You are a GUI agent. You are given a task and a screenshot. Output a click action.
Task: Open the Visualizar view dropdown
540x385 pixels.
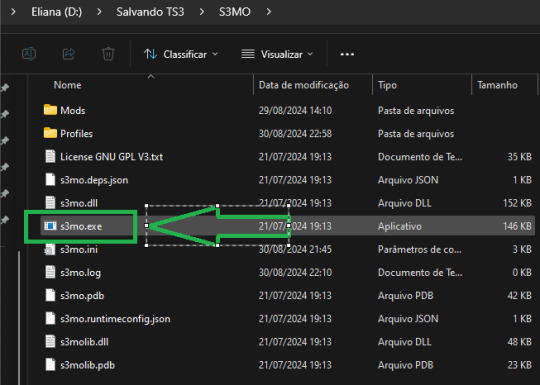pos(277,54)
